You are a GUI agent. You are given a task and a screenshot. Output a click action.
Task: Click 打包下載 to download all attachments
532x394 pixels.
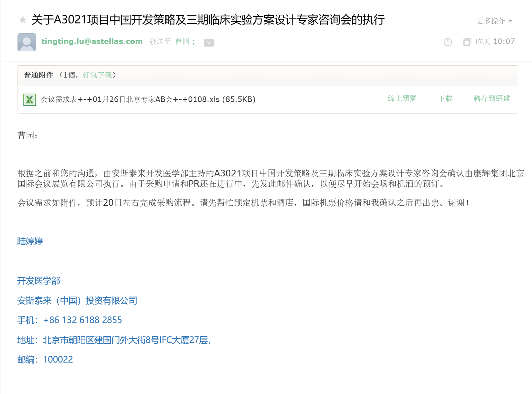pyautogui.click(x=98, y=75)
